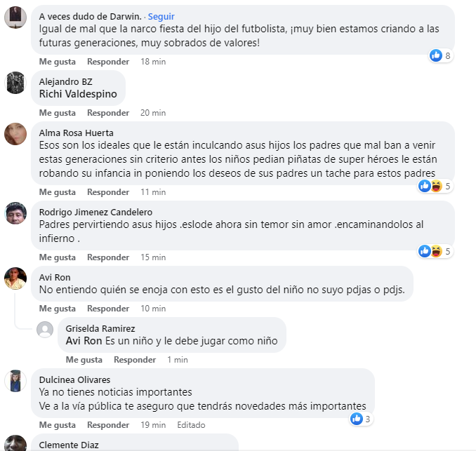This screenshot has height=451, width=476.
Task: Click Avi Ron mention in Griselda's reply
Action: coord(84,341)
